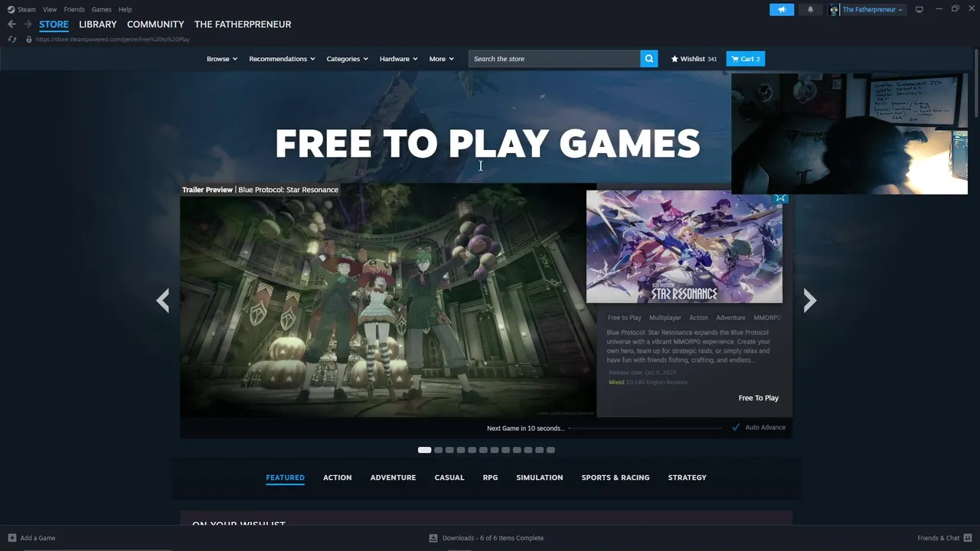Switch to Big Picture mode monitor icon
This screenshot has width=980, height=551.
[920, 9]
